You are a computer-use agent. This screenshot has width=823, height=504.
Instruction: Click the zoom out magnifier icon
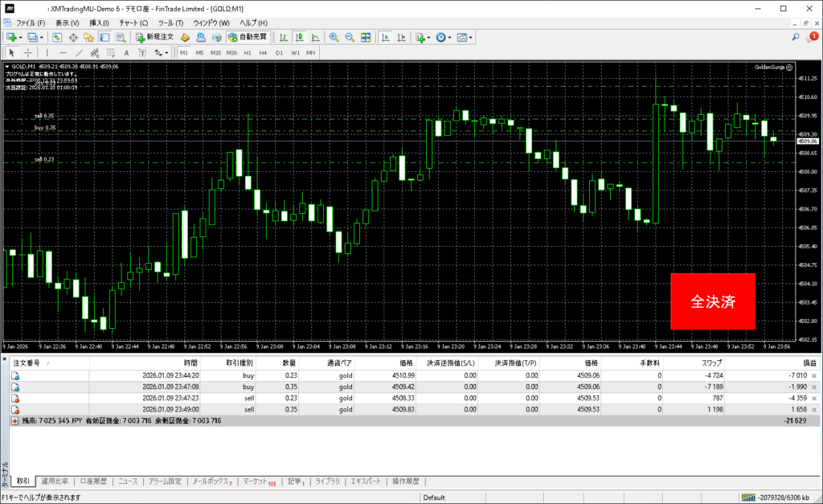coord(350,37)
